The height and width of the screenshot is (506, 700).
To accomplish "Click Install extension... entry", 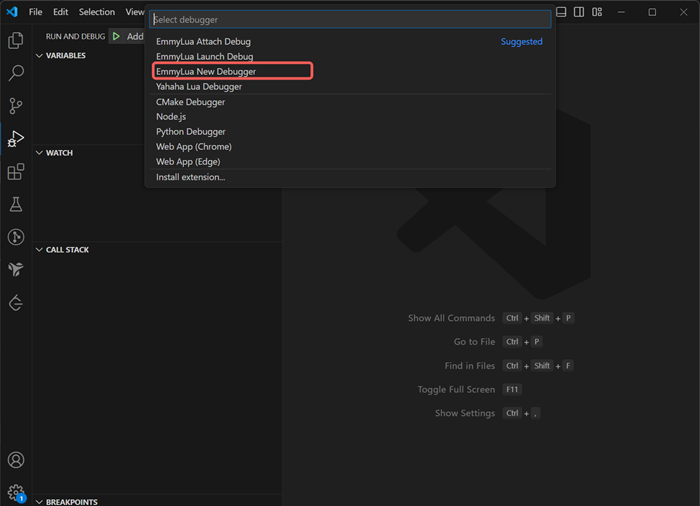I will pyautogui.click(x=350, y=177).
